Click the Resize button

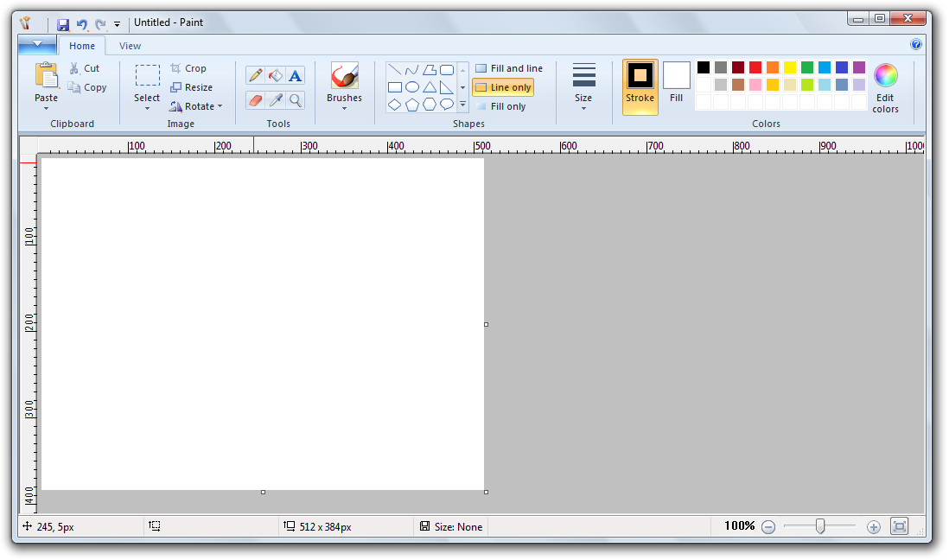tap(192, 87)
